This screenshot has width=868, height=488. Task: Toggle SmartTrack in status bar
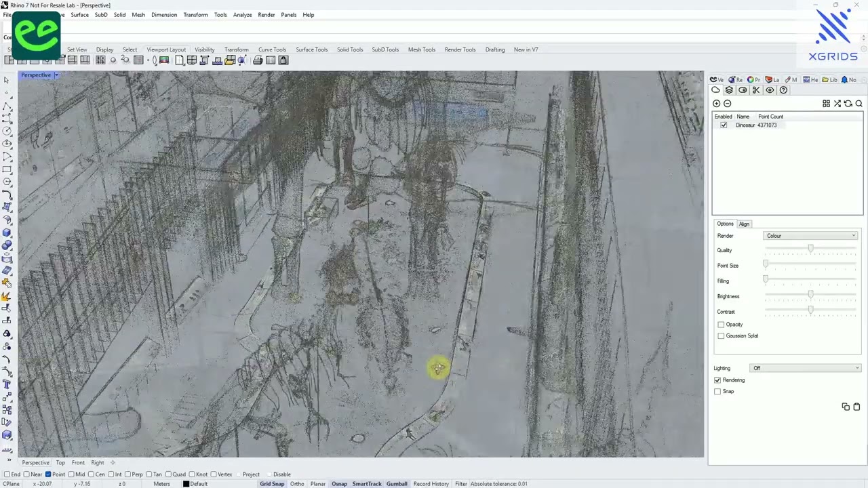367,484
